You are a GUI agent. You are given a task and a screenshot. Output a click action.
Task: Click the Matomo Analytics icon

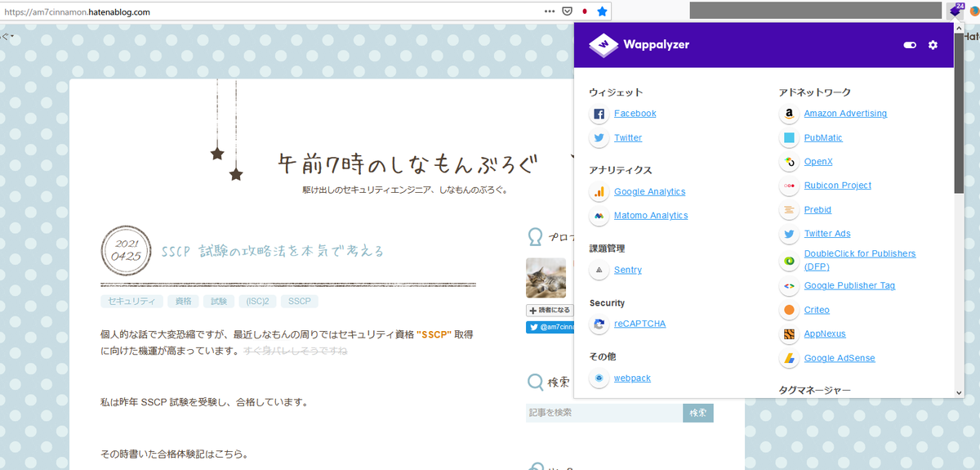point(599,216)
